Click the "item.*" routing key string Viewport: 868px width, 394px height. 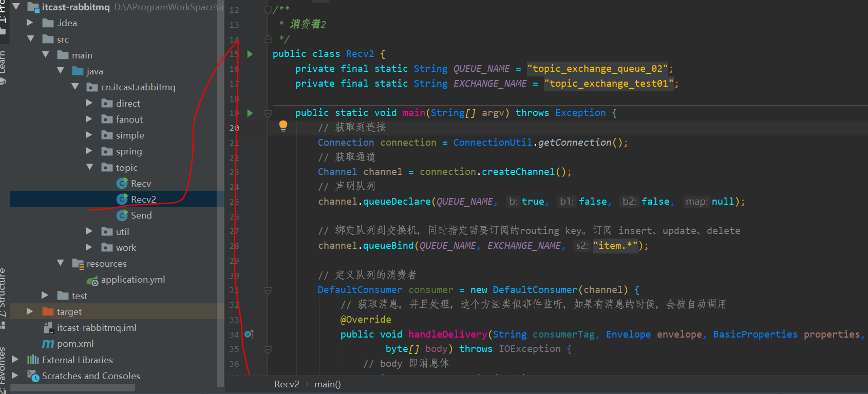(615, 246)
